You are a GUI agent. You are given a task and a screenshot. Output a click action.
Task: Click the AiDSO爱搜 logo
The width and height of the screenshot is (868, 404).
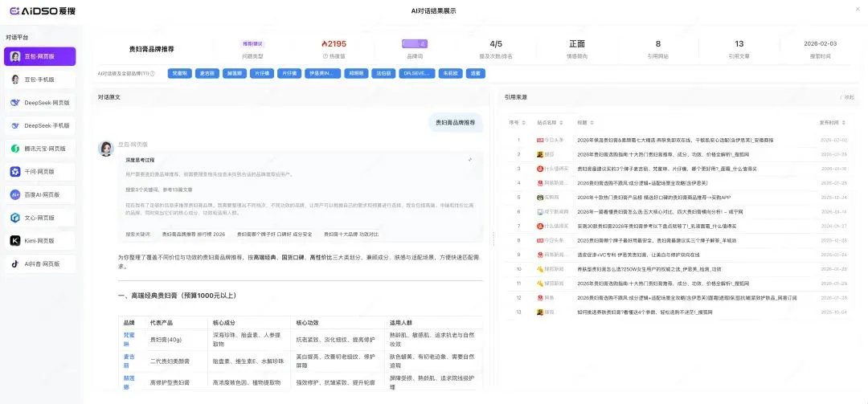tap(41, 11)
